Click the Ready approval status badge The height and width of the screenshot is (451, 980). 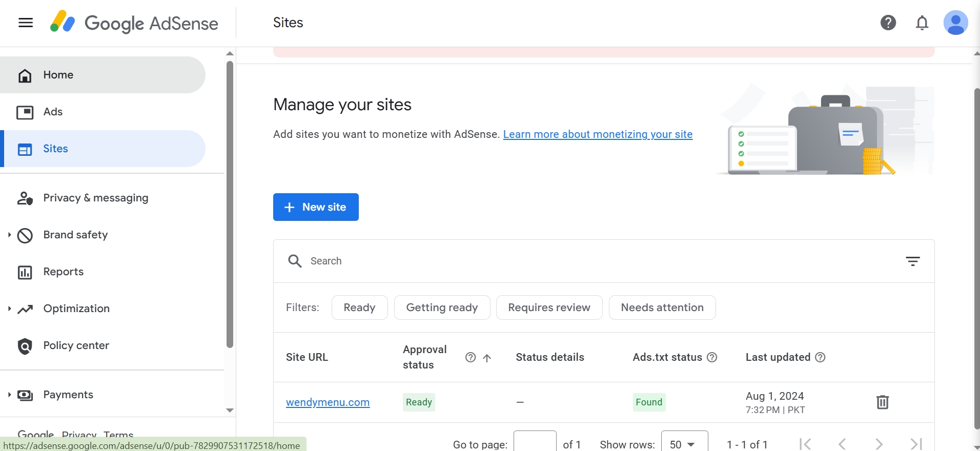(x=419, y=402)
